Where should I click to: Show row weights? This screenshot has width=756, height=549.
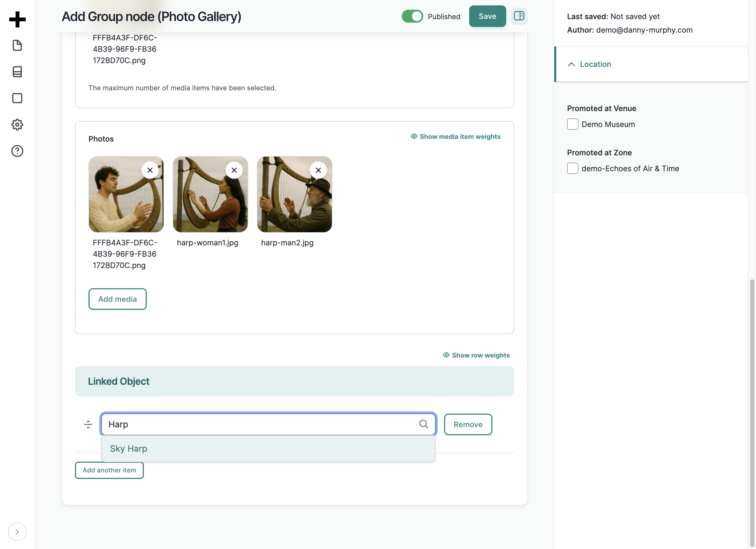click(x=476, y=355)
